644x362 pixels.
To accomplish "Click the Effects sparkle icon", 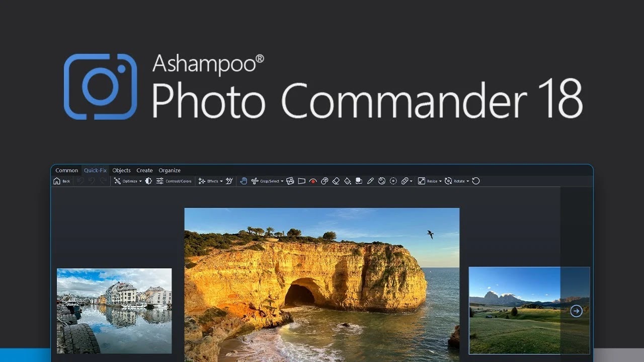I will (202, 181).
